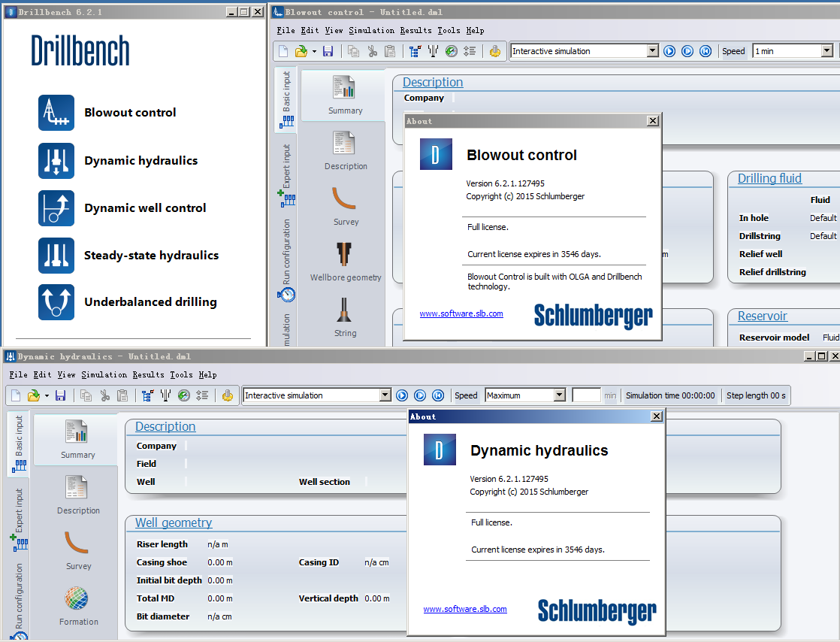Open Description page in Blowout control sidebar
This screenshot has width=840, height=642.
pos(346,150)
